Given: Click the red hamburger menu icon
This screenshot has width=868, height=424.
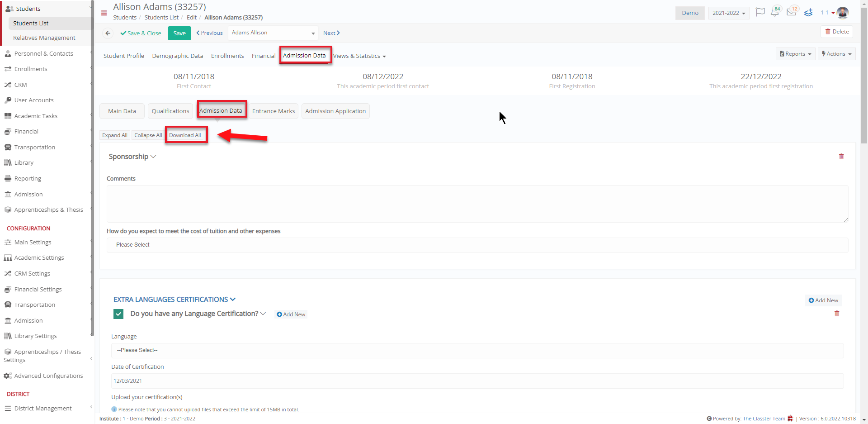Looking at the screenshot, I should coord(104,13).
